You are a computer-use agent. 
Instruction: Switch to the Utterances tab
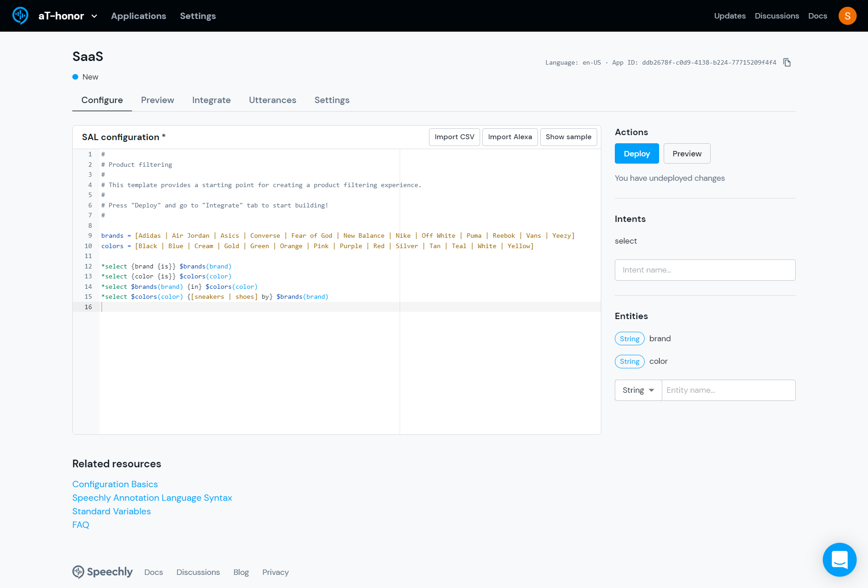point(272,100)
